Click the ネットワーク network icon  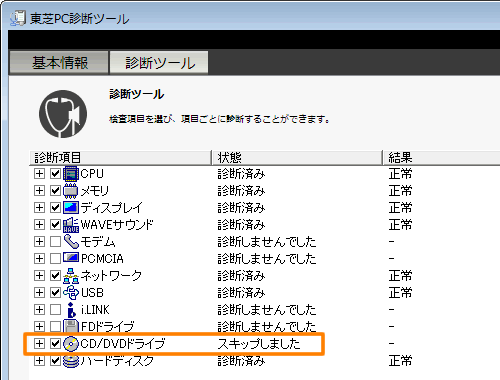(x=71, y=276)
